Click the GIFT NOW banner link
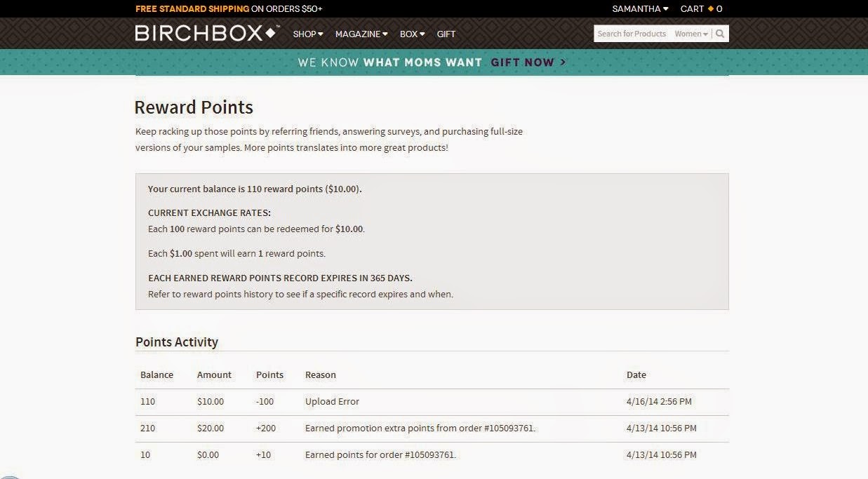The image size is (868, 479). coord(528,62)
